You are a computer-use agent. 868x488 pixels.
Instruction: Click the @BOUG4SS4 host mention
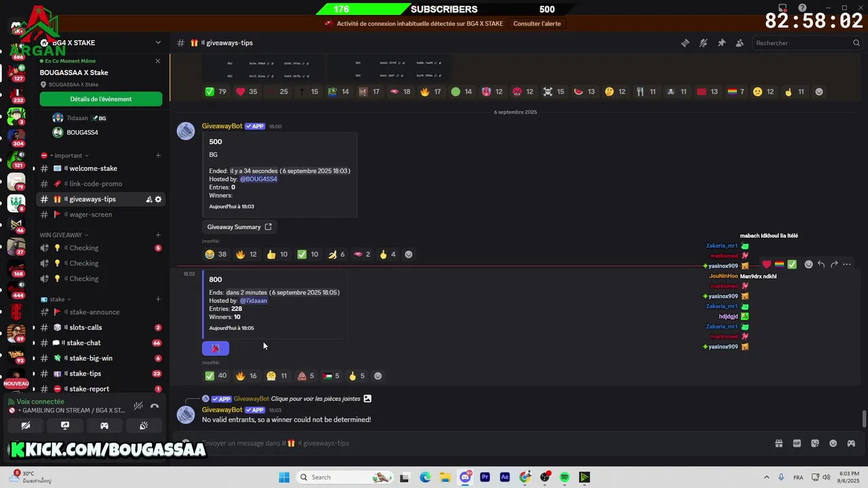click(258, 179)
